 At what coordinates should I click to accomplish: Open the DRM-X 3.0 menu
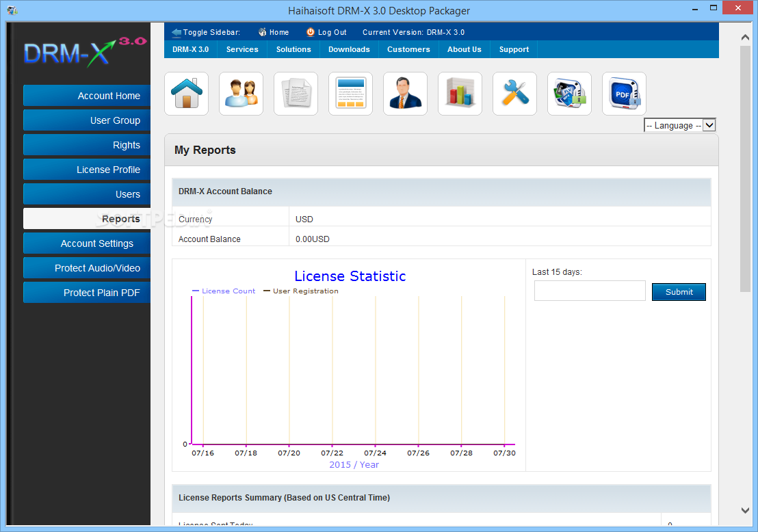pos(190,49)
